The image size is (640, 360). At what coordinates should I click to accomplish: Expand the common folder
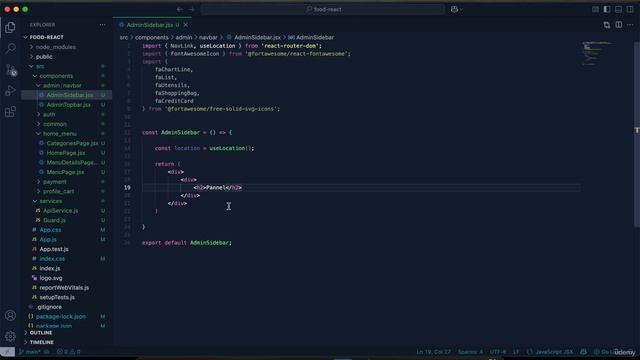[x=67, y=124]
